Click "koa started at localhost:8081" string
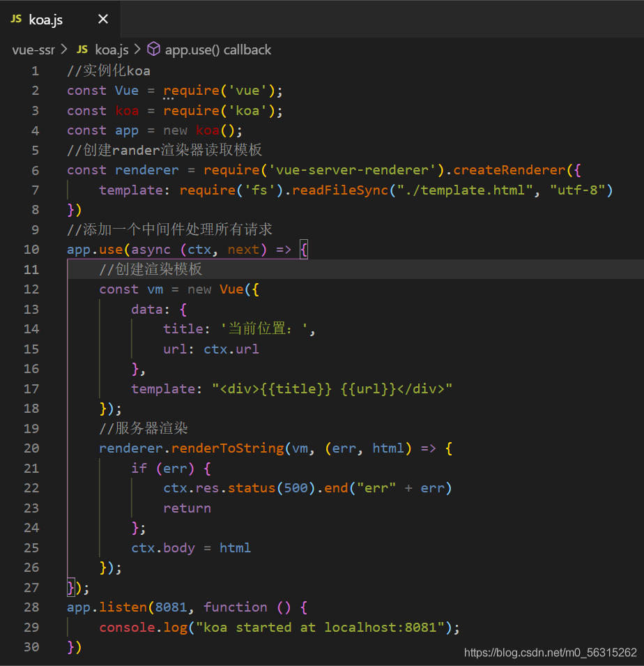 click(x=320, y=628)
